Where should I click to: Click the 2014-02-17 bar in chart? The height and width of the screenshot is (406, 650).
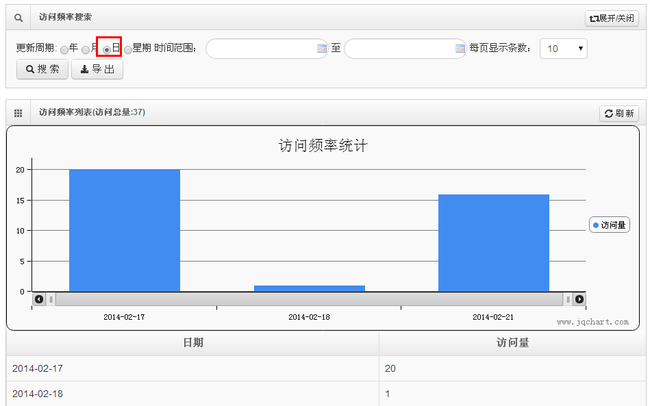[x=124, y=230]
